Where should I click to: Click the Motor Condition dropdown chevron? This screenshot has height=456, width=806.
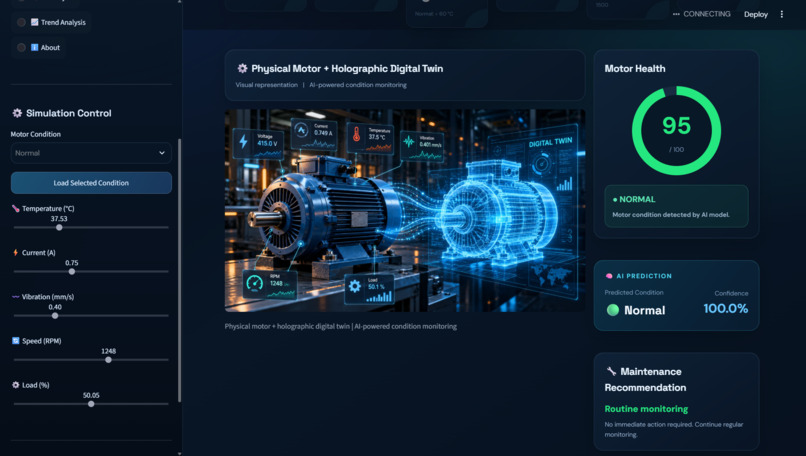coord(162,153)
